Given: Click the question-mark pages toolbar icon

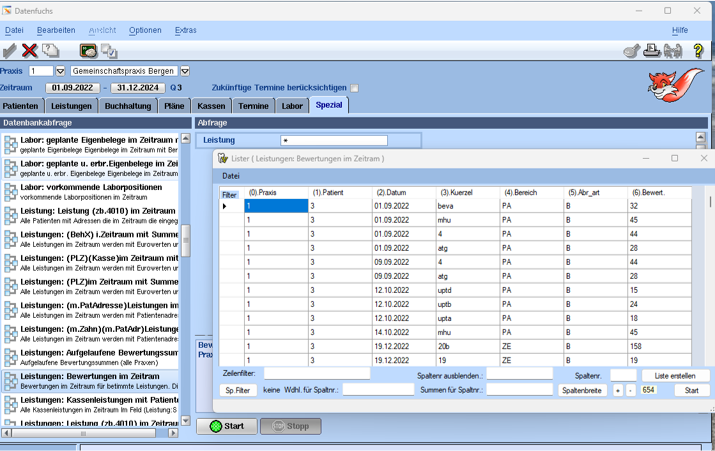Looking at the screenshot, I should pyautogui.click(x=51, y=50).
